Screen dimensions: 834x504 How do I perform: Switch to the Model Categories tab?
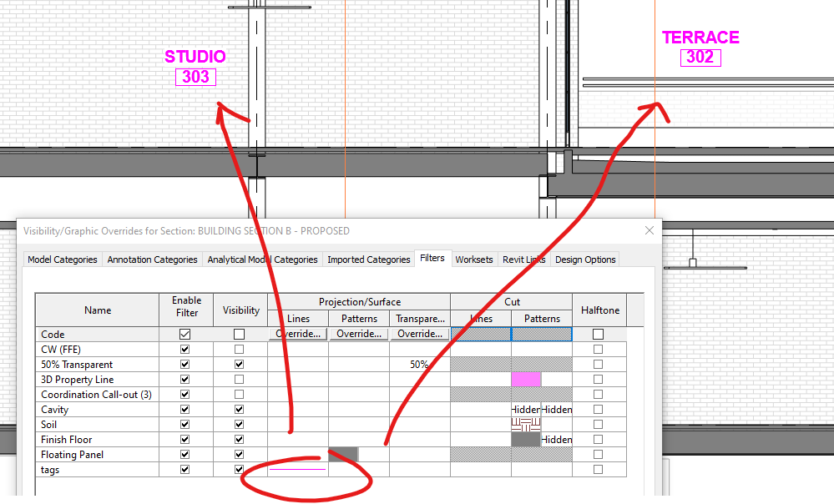tap(62, 260)
